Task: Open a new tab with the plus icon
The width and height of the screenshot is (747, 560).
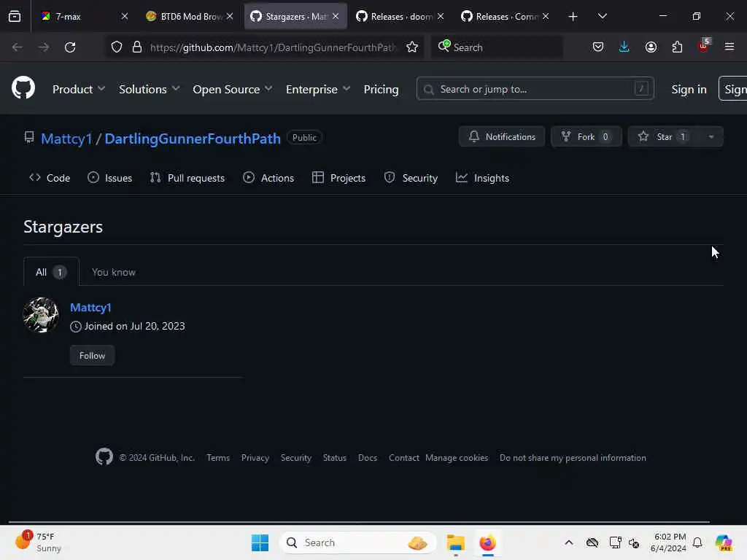Action: pos(573,17)
